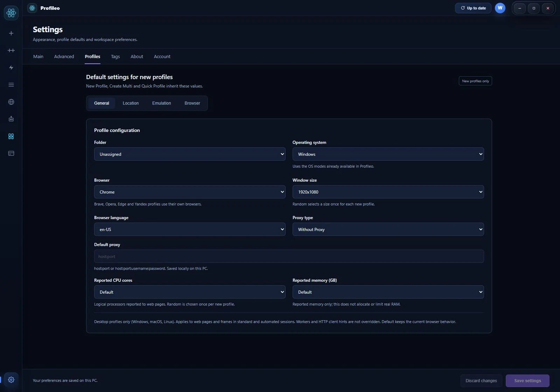Click the Profileo atom logo in sidebar
This screenshot has height=392, width=560.
pos(11,13)
